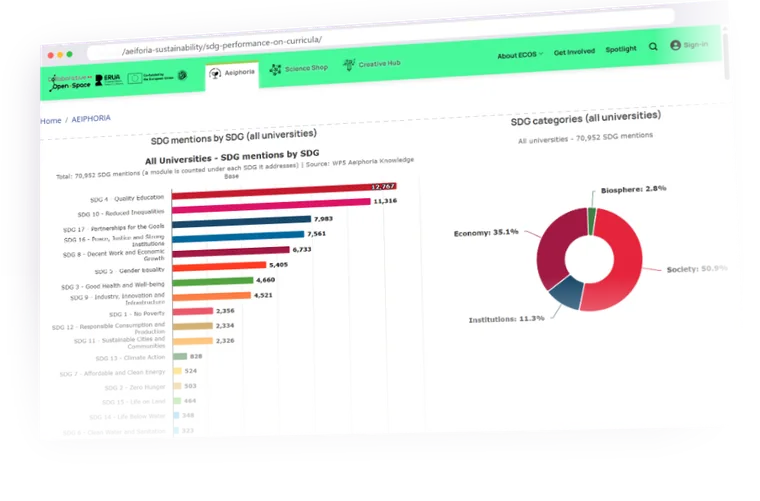Click the 'Economy: 35.1%' label
Viewport: 760px width, 501px height.
[486, 233]
